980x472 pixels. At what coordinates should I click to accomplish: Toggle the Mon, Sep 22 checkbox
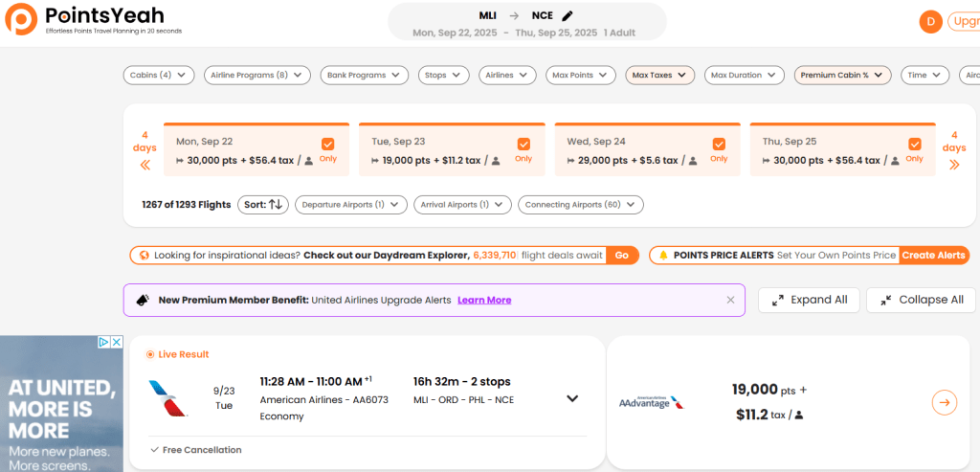pyautogui.click(x=328, y=145)
